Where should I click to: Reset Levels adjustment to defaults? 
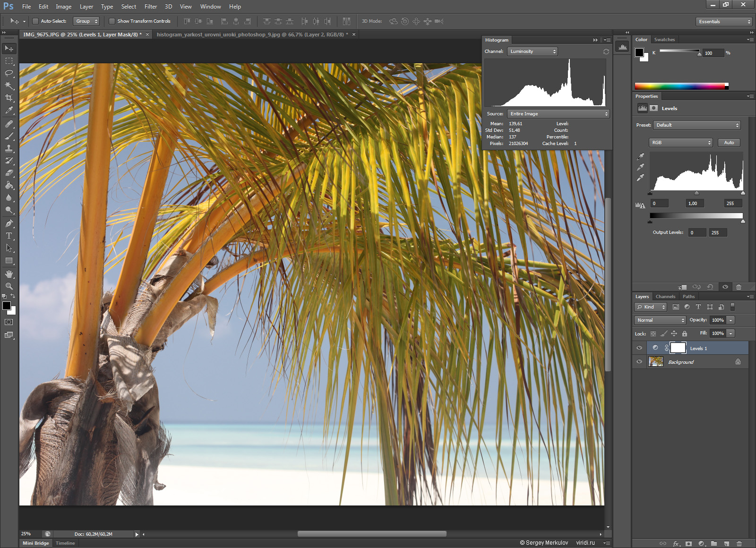[710, 287]
